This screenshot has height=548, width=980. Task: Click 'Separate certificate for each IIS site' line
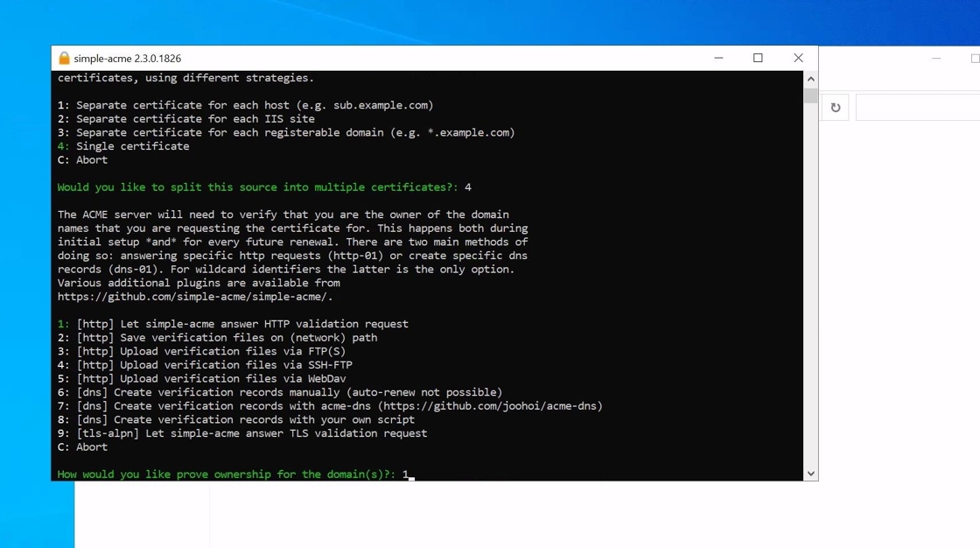[185, 119]
